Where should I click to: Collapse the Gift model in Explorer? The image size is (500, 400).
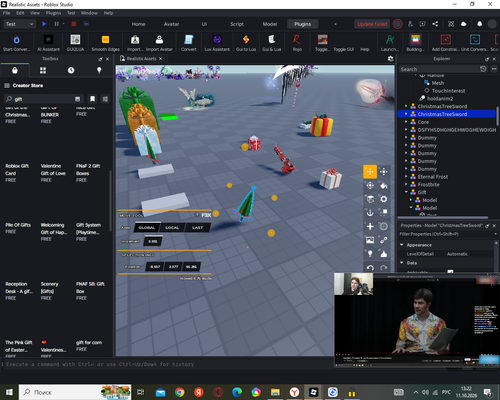tap(406, 192)
